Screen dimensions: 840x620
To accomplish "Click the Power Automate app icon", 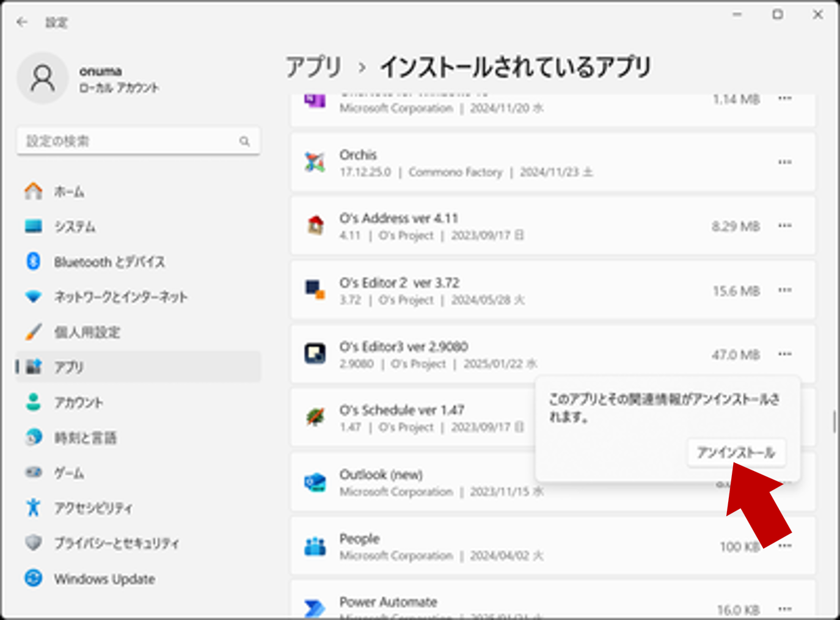I will pyautogui.click(x=315, y=608).
